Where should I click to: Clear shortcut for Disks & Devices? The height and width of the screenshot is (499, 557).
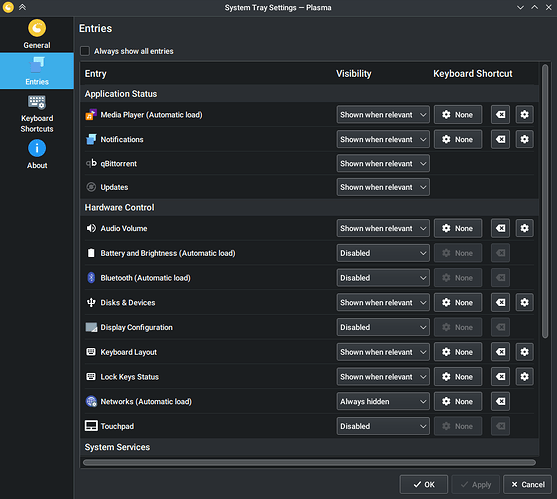pyautogui.click(x=500, y=302)
